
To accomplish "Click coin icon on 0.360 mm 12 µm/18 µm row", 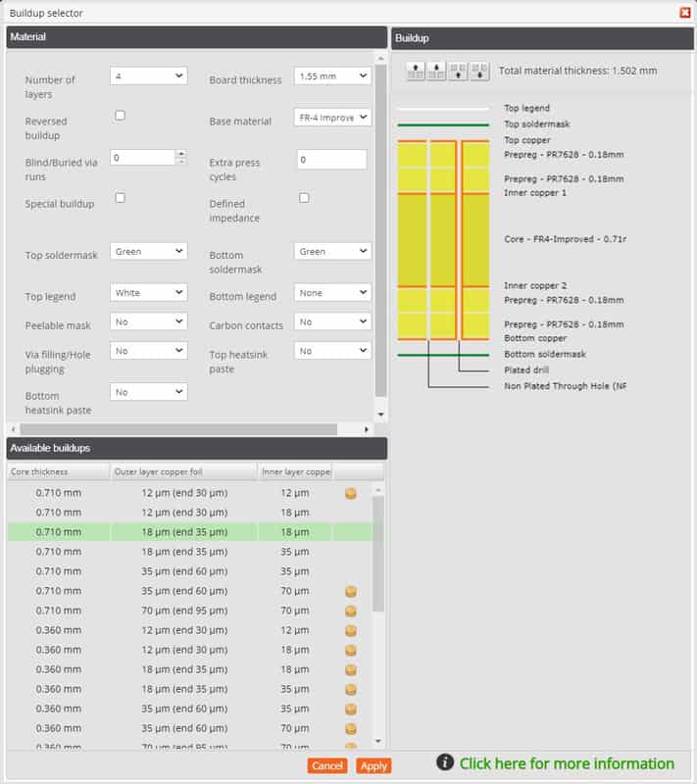I will tap(351, 650).
